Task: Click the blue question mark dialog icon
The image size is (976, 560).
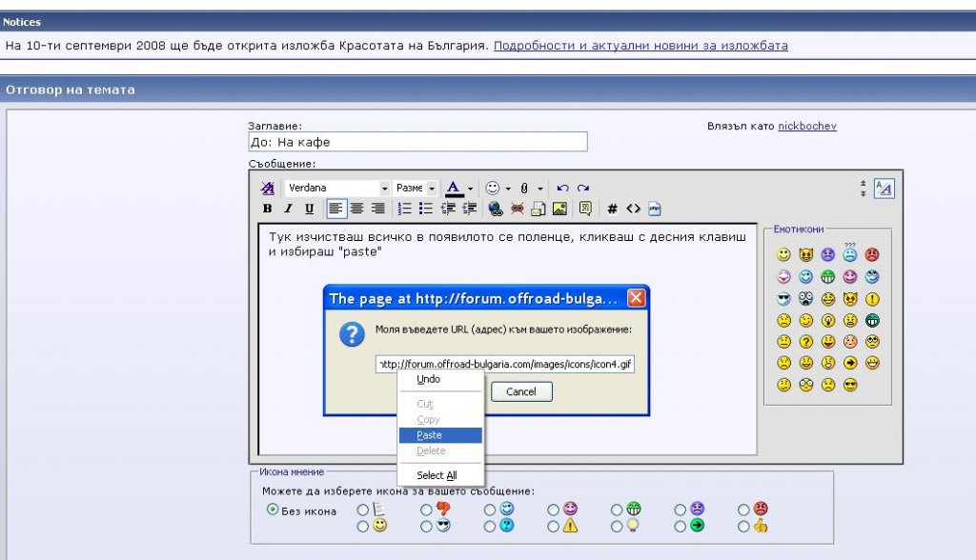Action: click(x=352, y=334)
